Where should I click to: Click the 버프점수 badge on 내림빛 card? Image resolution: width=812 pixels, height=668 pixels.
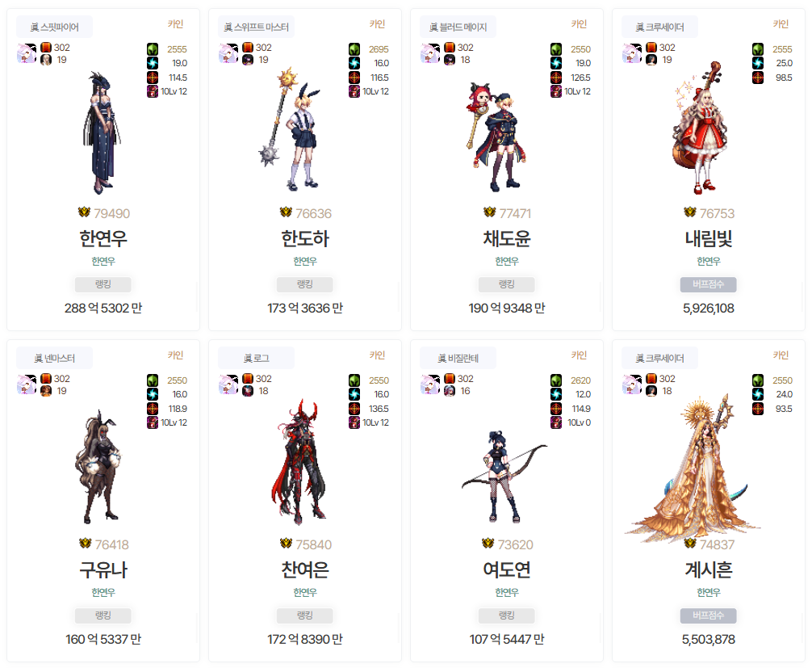[709, 284]
